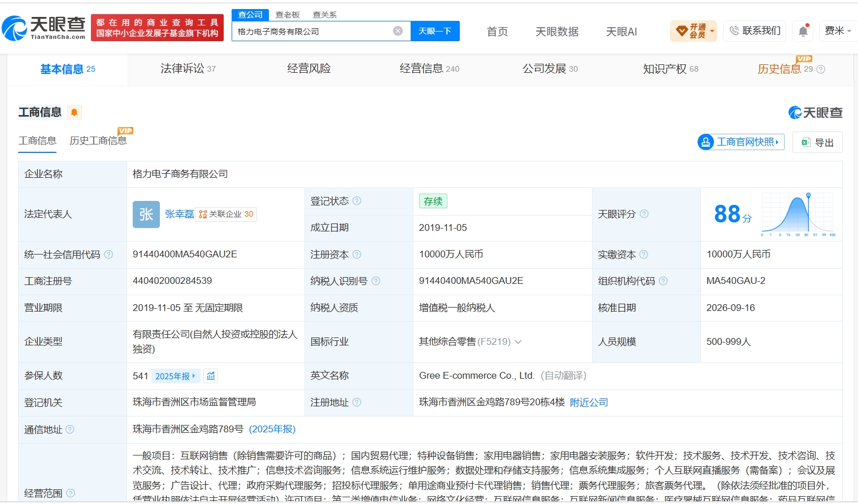Click the 登记机关 value 珠海市香洲区市场监督管理局
858x504 pixels.
pyautogui.click(x=194, y=402)
